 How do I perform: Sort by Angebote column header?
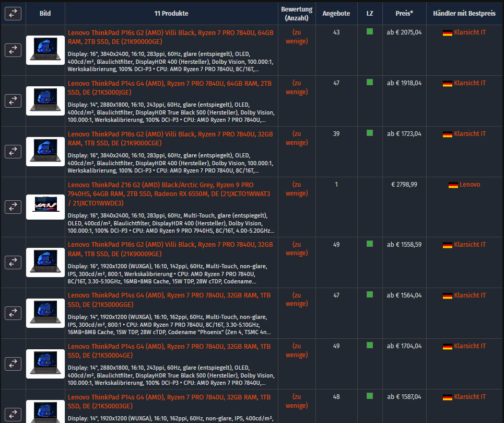[x=336, y=14]
